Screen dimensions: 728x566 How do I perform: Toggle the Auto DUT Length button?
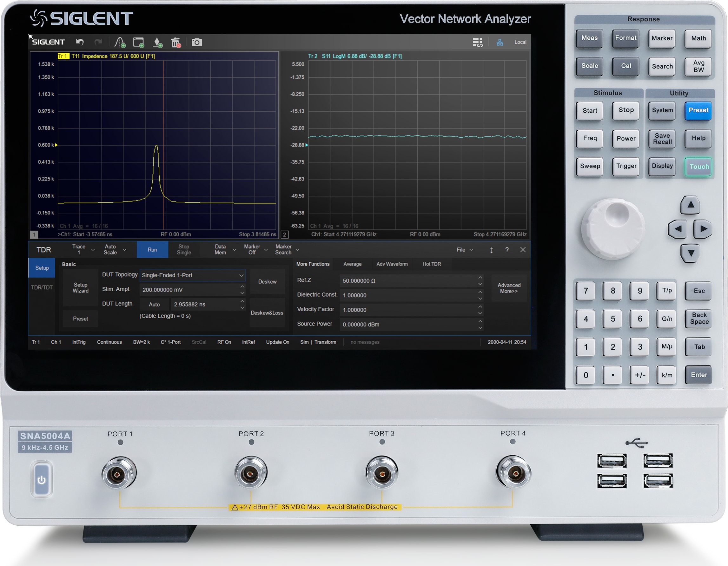coord(154,304)
